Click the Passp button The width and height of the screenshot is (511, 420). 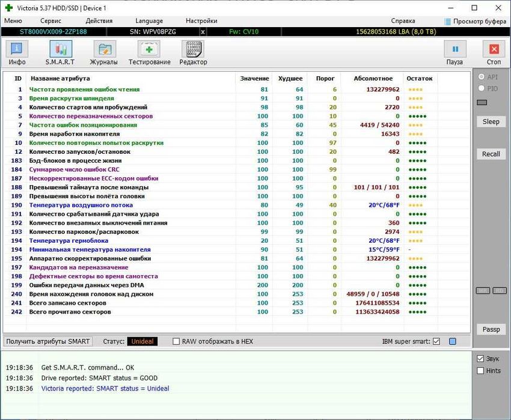(x=491, y=329)
